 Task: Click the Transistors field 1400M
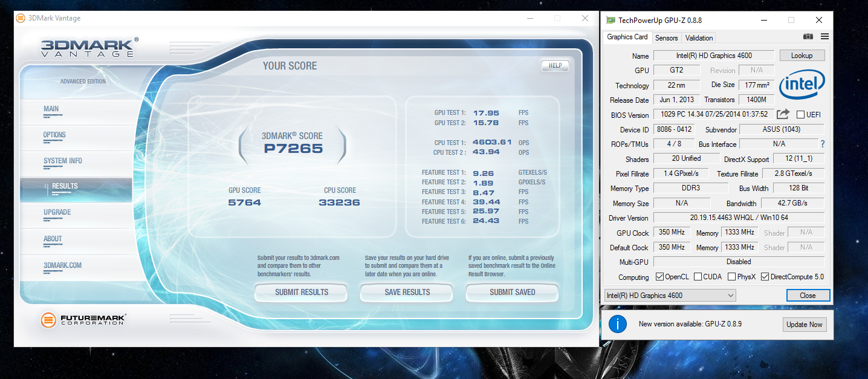[x=756, y=100]
